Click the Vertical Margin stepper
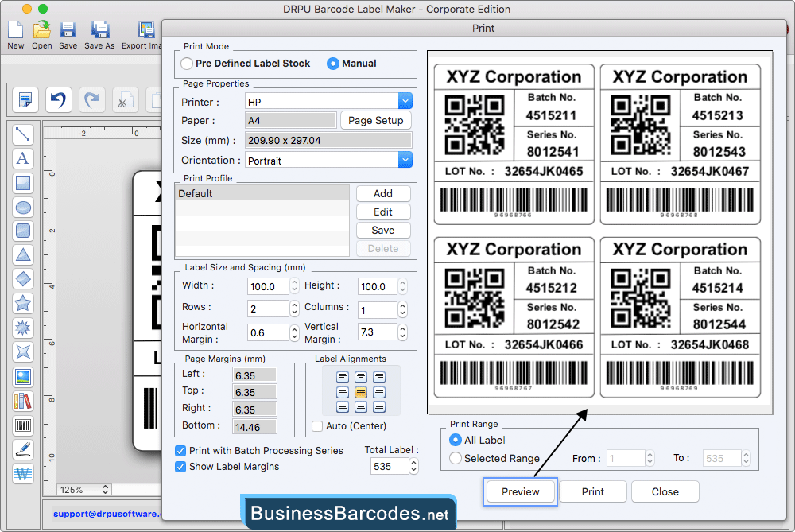This screenshot has width=795, height=532. pos(402,332)
